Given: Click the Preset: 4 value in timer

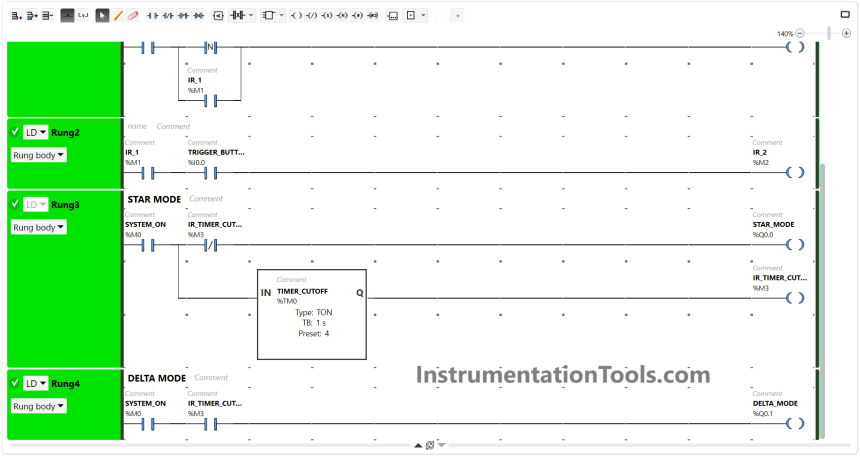Looking at the screenshot, I should 314,334.
